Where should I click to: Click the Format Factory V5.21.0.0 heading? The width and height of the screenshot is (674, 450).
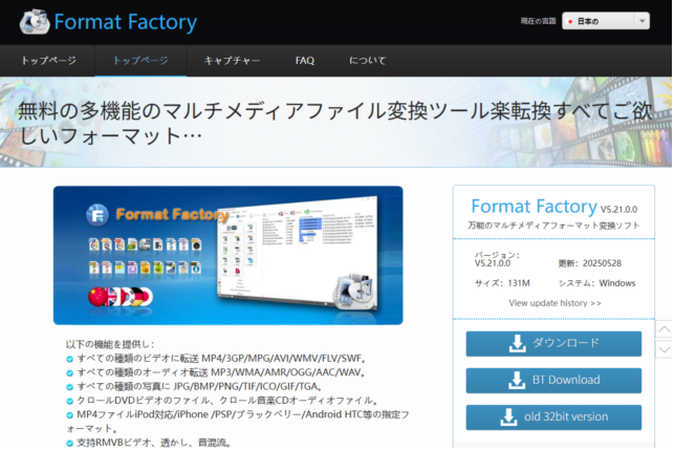pyautogui.click(x=554, y=207)
